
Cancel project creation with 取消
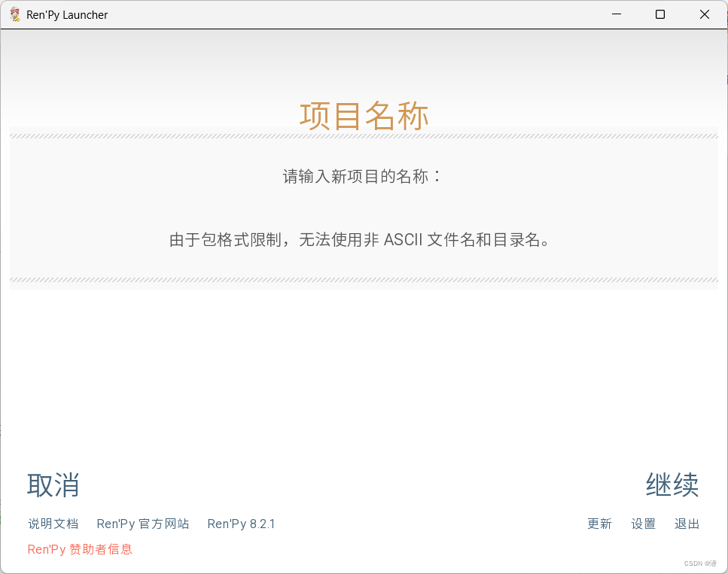53,485
